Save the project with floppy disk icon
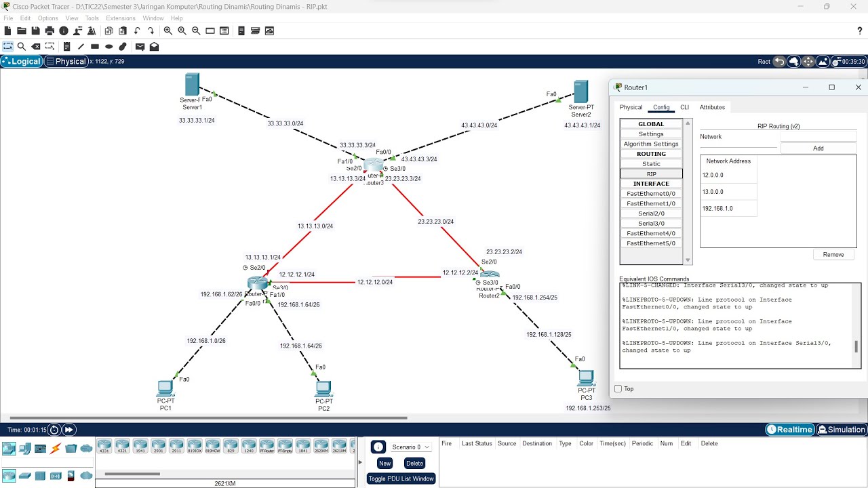868x488 pixels. (x=35, y=30)
